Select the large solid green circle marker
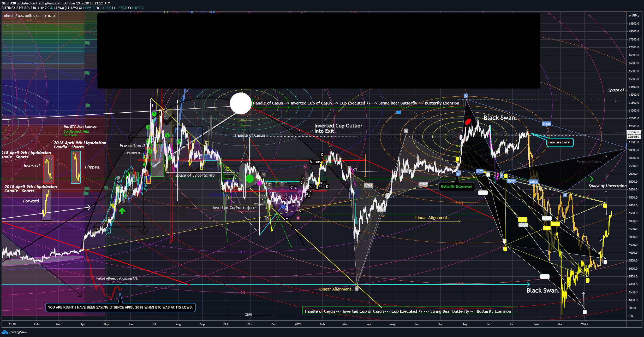The image size is (644, 337). click(x=250, y=179)
